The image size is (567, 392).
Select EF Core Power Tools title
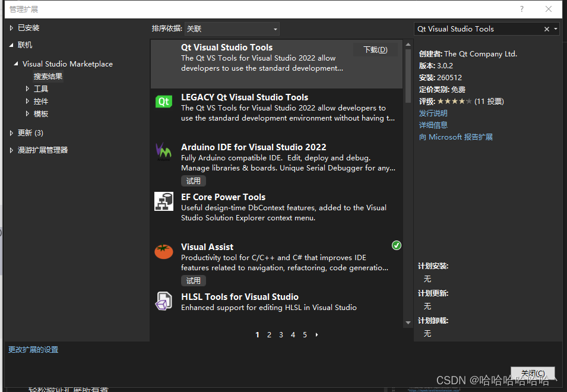(223, 197)
